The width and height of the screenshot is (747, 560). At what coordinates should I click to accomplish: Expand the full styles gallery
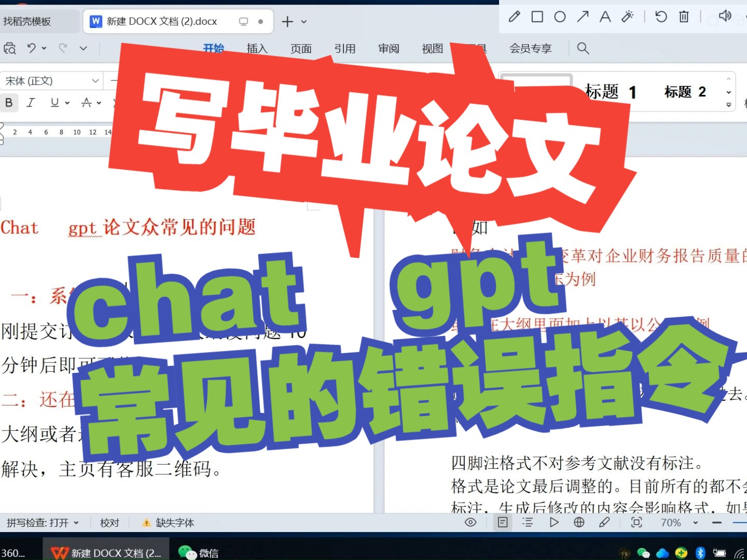click(728, 105)
